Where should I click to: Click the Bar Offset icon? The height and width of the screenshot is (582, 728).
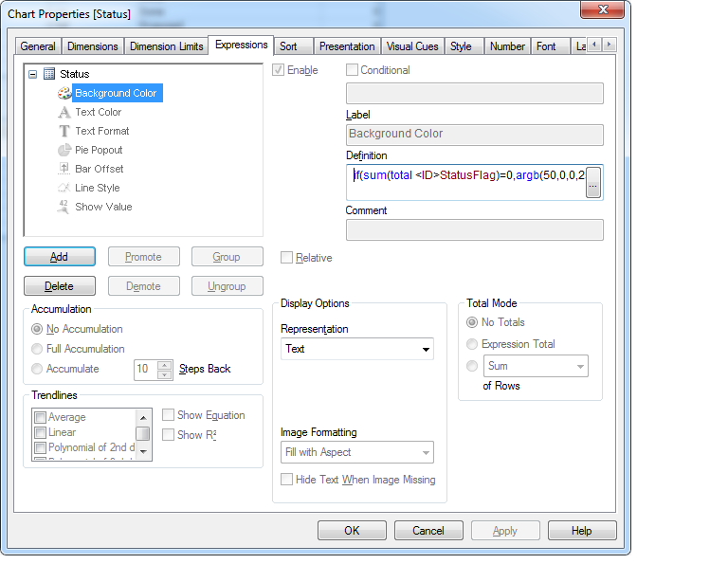[x=64, y=169]
